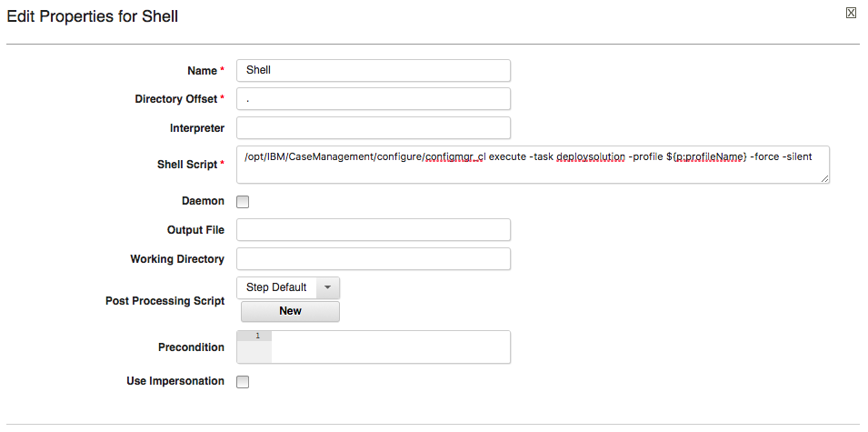The image size is (868, 432).
Task: Close the Edit Properties for Shell dialog
Action: [x=851, y=13]
